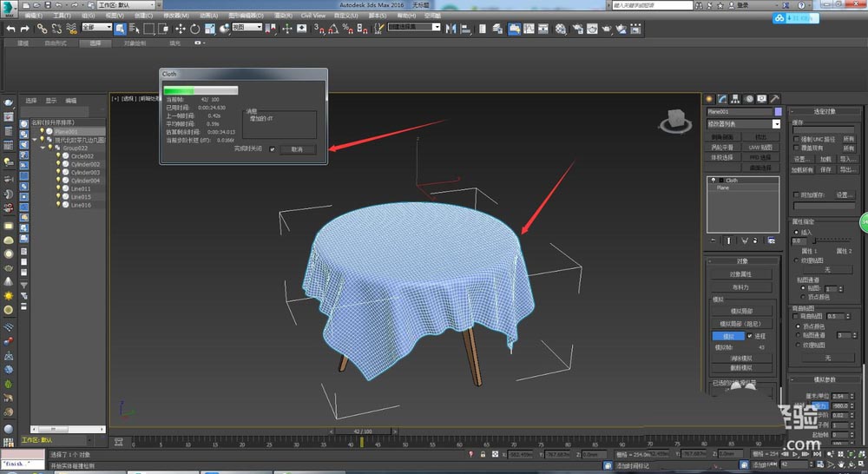868x474 pixels.
Task: Open the Modifiers menu in menu bar
Action: click(178, 16)
